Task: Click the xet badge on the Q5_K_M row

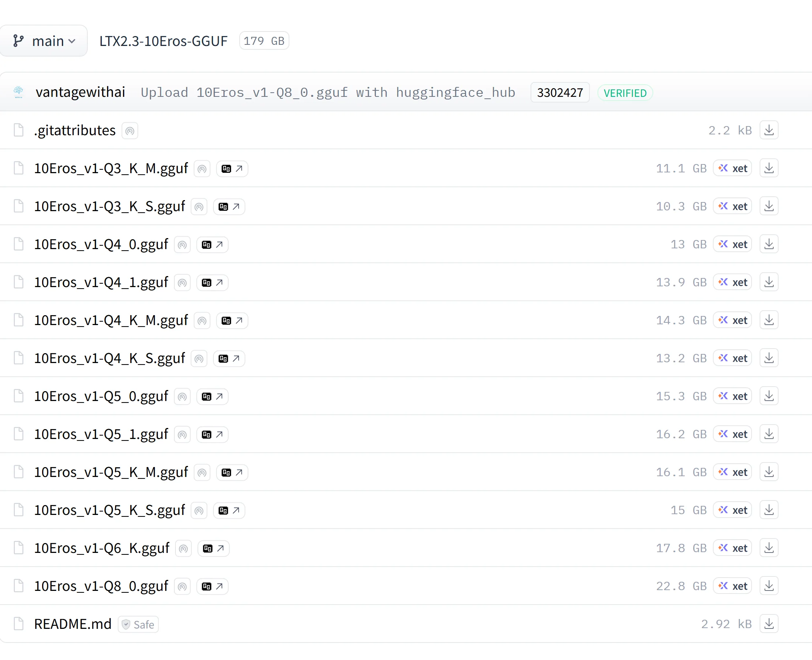Action: 733,472
